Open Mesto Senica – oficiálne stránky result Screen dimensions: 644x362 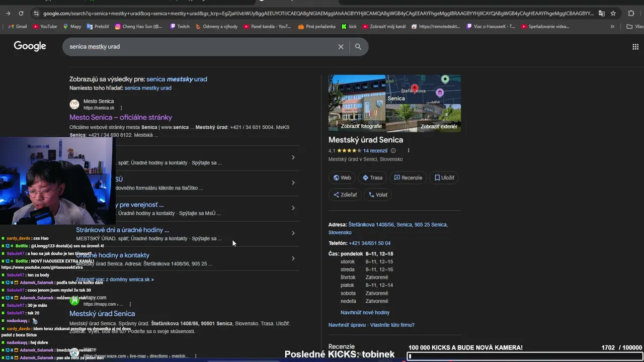tap(121, 117)
